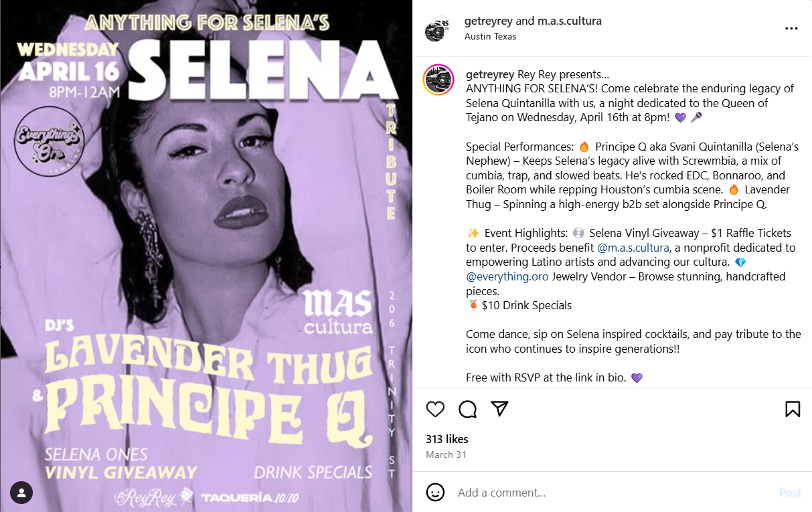Open post options with the three-dot menu
The width and height of the screenshot is (812, 512).
tap(791, 28)
